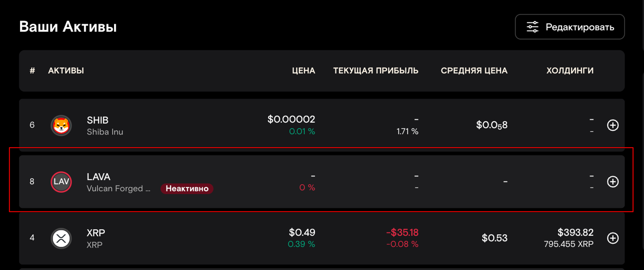Click the АКТИВЫ column header
The image size is (644, 270).
pyautogui.click(x=66, y=71)
